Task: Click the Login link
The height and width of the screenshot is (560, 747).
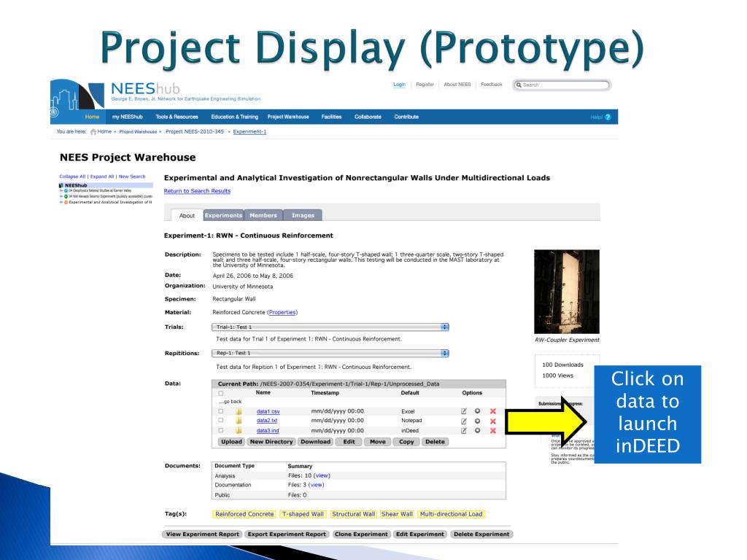Action: (x=399, y=85)
